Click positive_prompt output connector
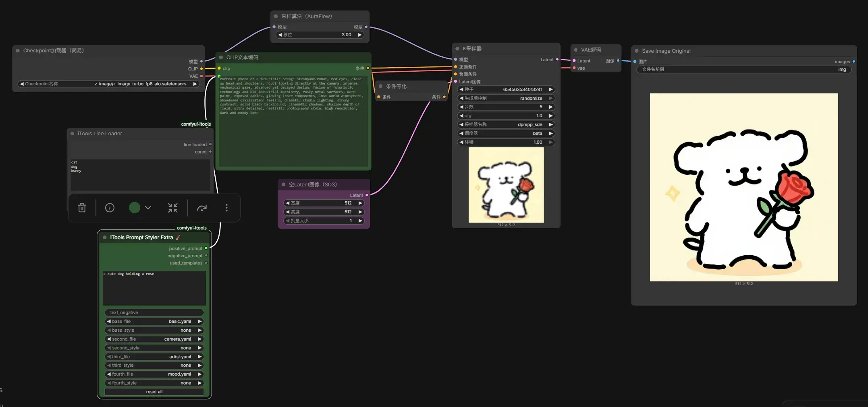868x407 pixels. (x=206, y=248)
